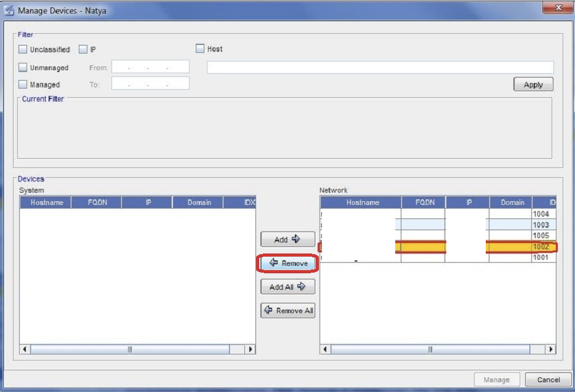This screenshot has width=575, height=392.
Task: Click the To IP address field
Action: [150, 84]
